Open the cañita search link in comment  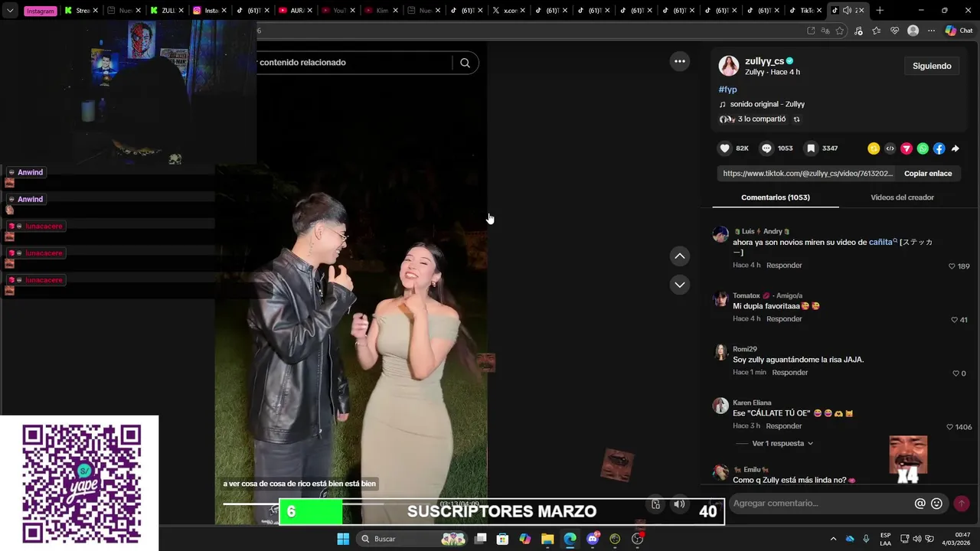click(883, 242)
